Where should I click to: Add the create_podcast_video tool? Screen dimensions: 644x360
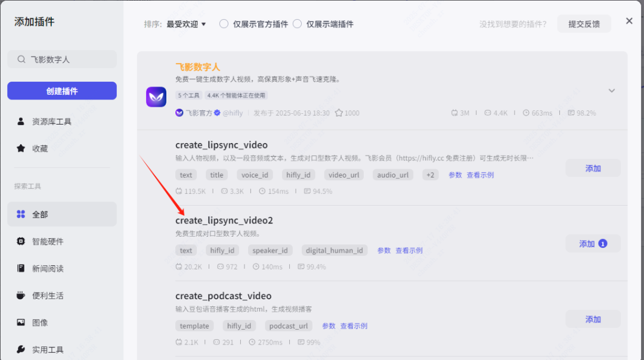tap(593, 319)
